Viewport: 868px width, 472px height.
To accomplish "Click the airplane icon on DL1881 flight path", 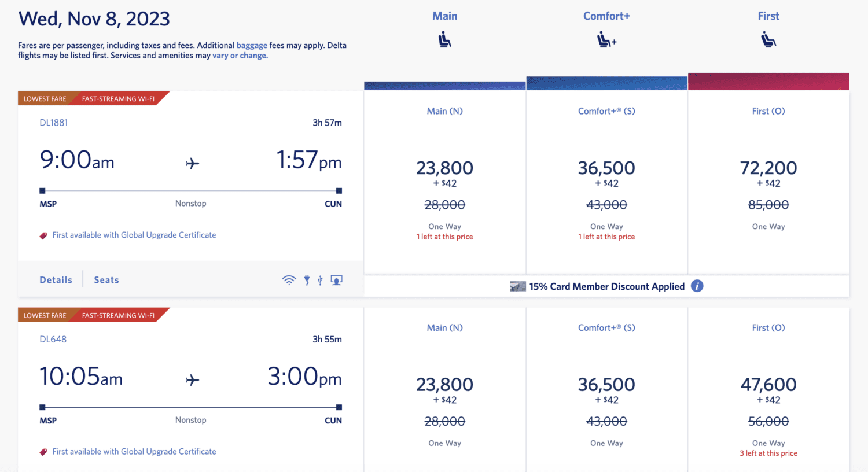I will [192, 163].
